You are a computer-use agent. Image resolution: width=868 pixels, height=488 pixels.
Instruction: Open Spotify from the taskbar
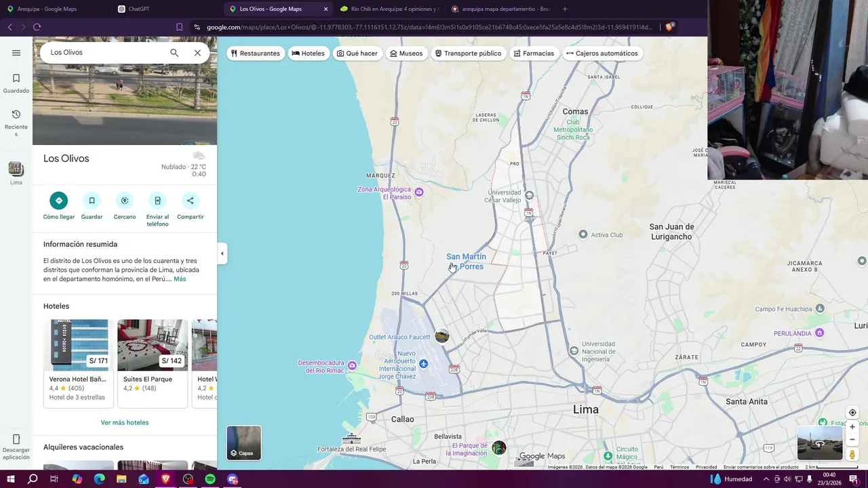pos(210,479)
